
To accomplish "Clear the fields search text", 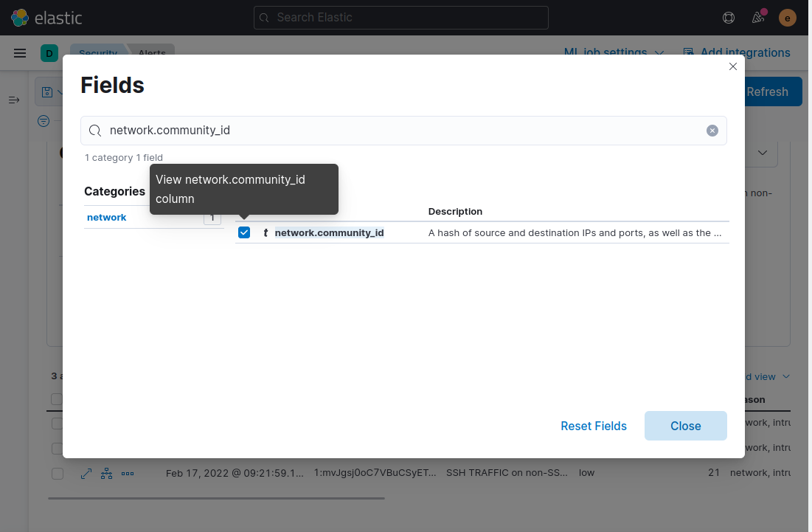I will click(x=712, y=131).
